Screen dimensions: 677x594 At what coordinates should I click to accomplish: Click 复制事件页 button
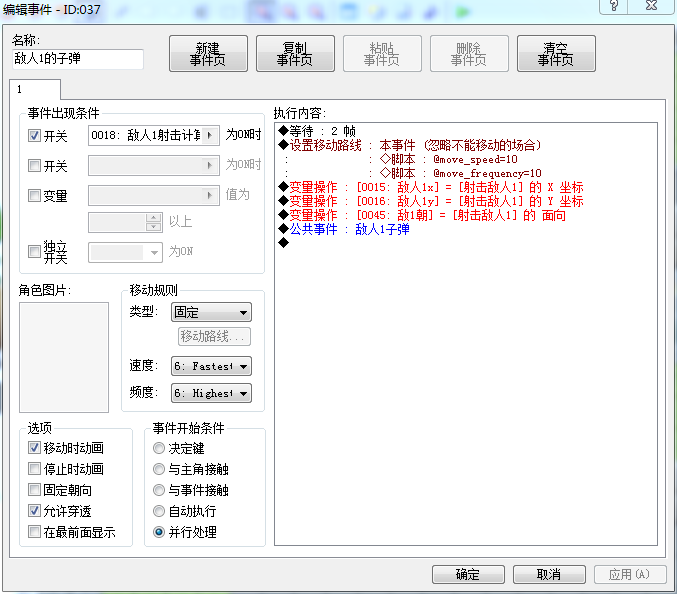295,54
